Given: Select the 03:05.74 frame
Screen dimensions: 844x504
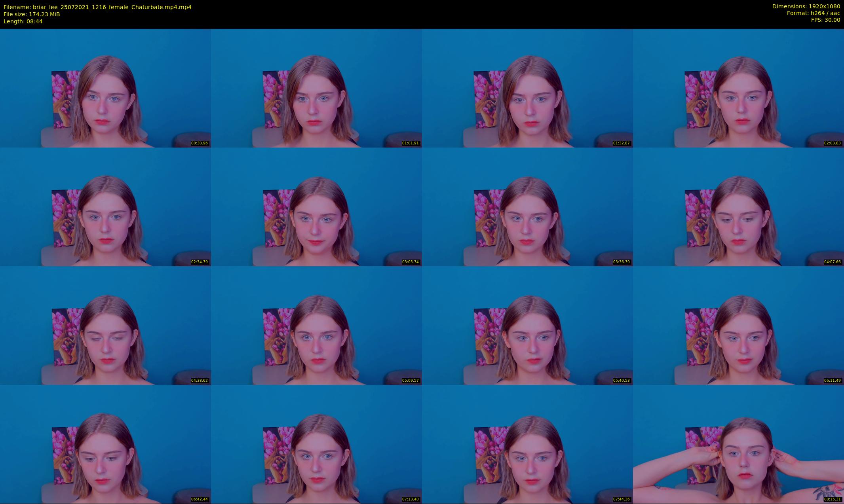Looking at the screenshot, I should [316, 207].
